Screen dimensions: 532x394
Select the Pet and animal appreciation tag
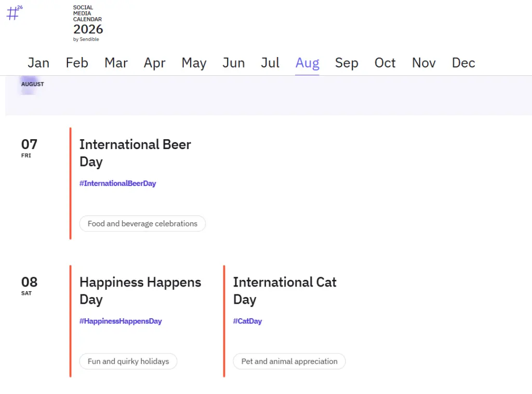pos(289,361)
